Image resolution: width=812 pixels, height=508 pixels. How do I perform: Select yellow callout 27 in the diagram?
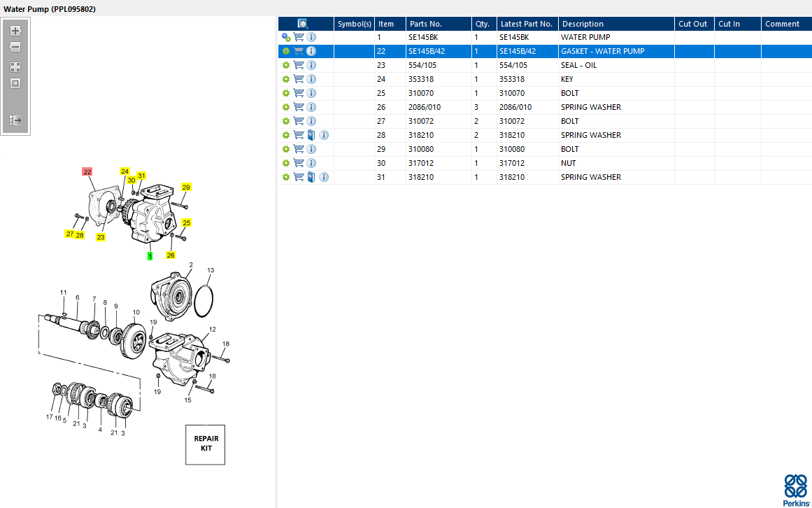69,234
